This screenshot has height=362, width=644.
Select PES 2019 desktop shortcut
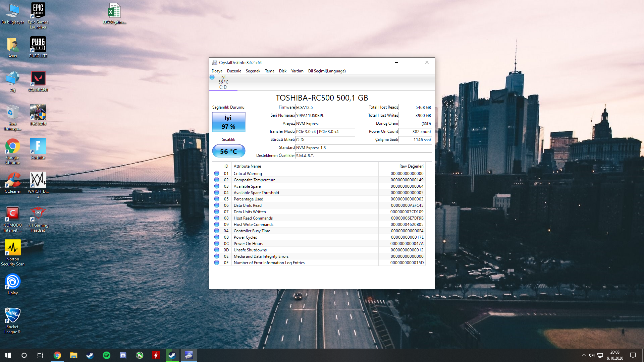[x=38, y=115]
